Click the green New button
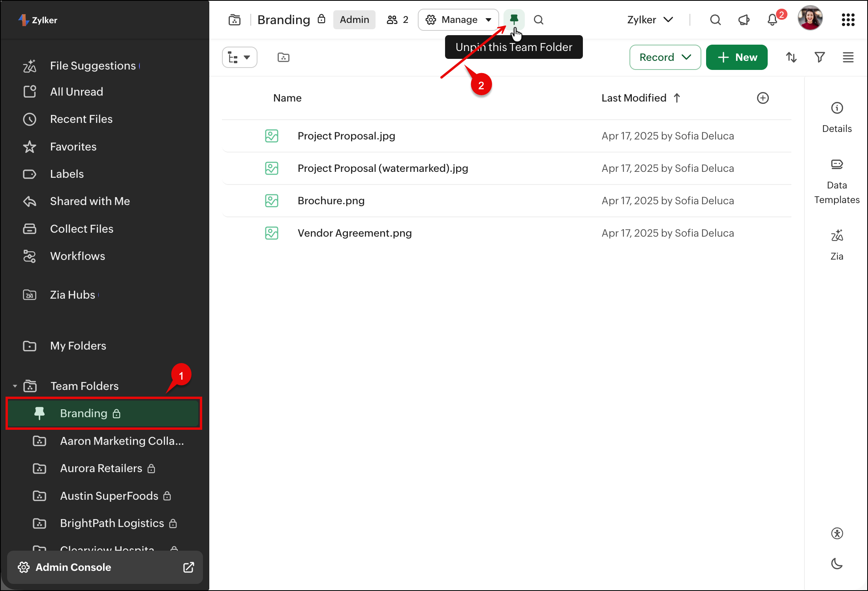Image resolution: width=868 pixels, height=591 pixels. [736, 57]
